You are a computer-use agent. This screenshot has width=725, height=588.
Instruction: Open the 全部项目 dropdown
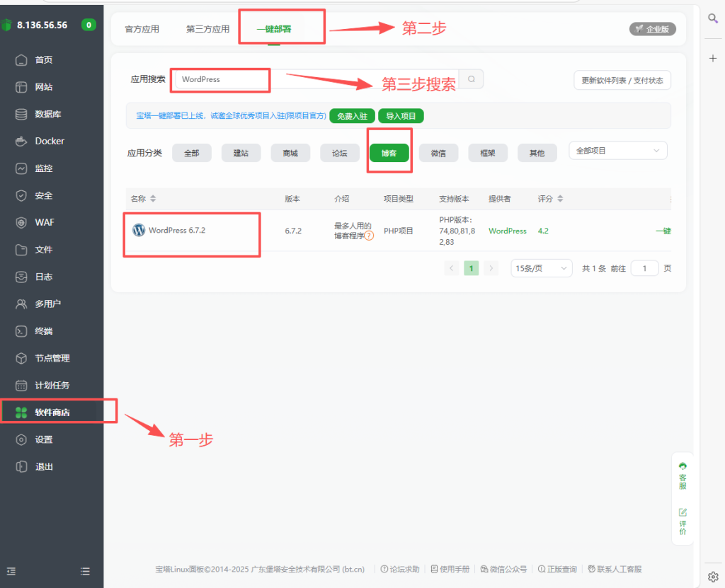point(617,151)
